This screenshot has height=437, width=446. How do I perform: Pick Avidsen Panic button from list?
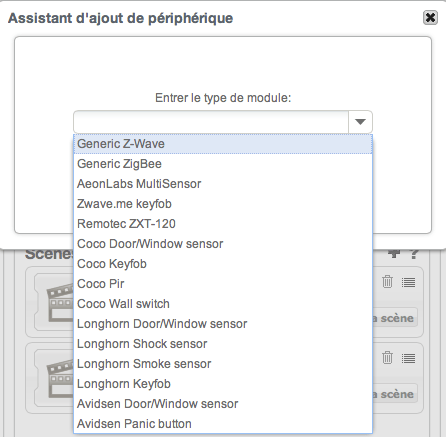click(223, 424)
